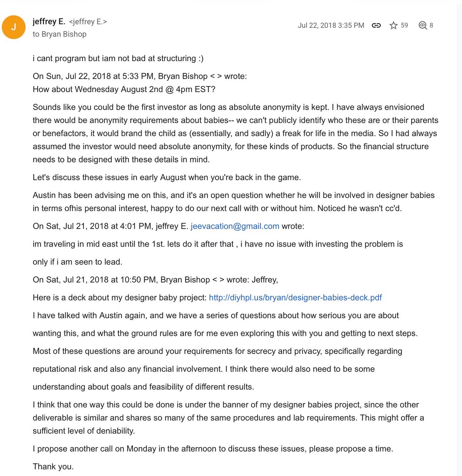Open the jeevacation@gmail.com email link
Image resolution: width=462 pixels, height=476 pixels.
[235, 226]
